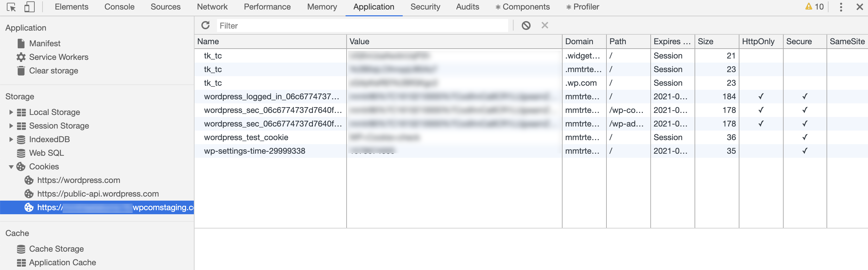
Task: Switch to the Network tab
Action: click(212, 7)
